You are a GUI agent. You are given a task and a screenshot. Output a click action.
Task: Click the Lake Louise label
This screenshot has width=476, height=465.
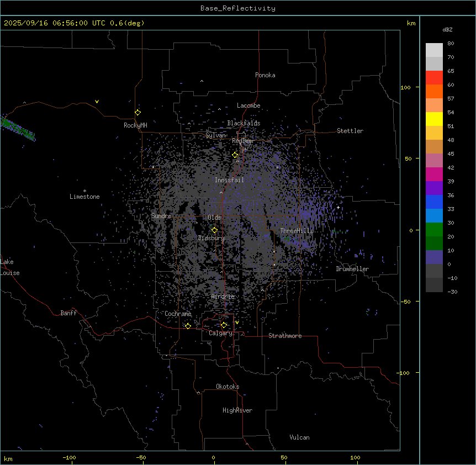10,267
